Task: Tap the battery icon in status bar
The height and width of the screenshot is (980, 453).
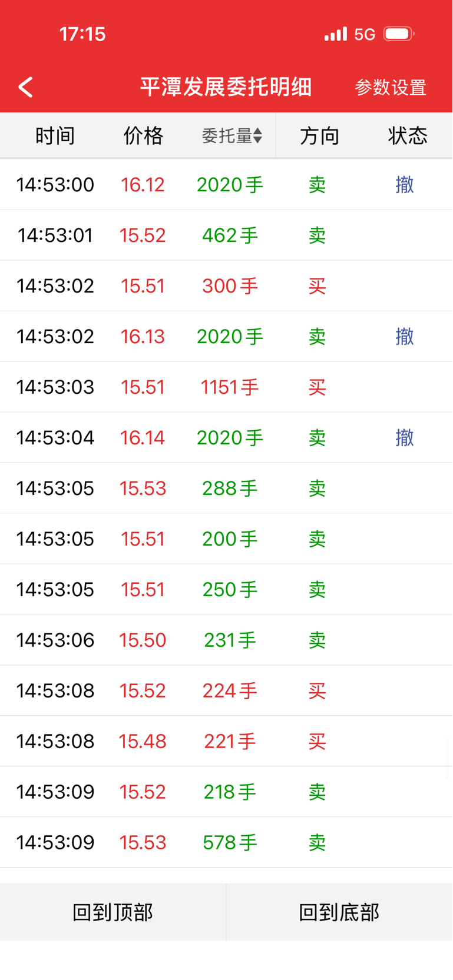Action: pos(398,34)
